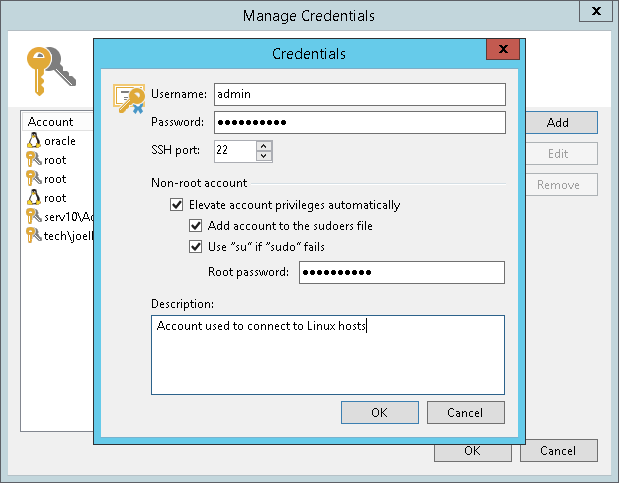Click into the Description text area
Image resolution: width=619 pixels, height=483 pixels.
[328, 355]
